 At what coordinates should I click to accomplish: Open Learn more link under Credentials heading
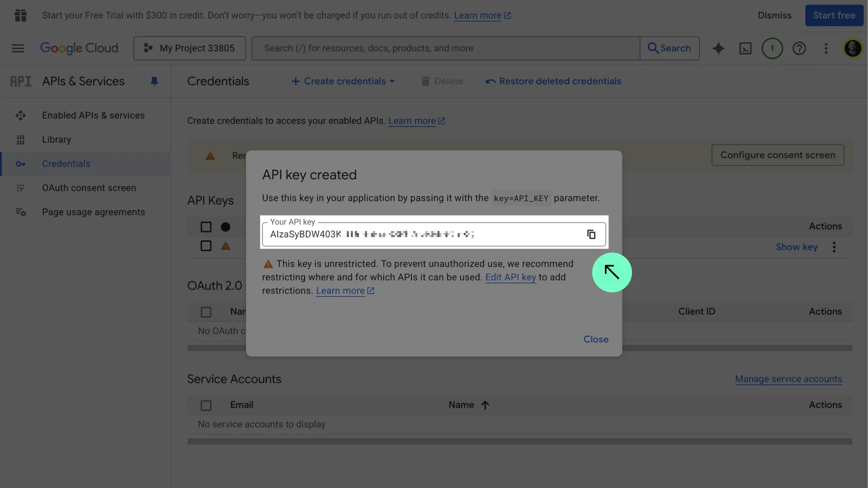point(416,121)
